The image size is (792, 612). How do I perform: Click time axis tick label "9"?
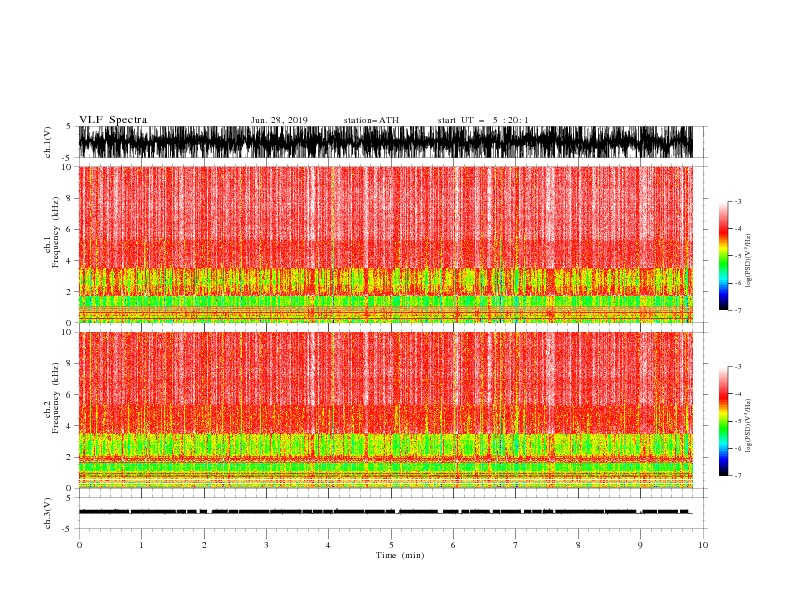pyautogui.click(x=640, y=545)
